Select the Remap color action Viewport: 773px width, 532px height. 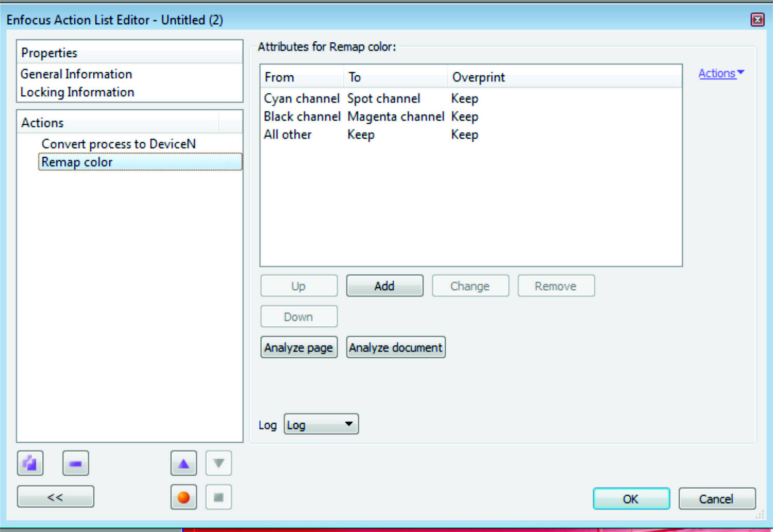(x=140, y=162)
